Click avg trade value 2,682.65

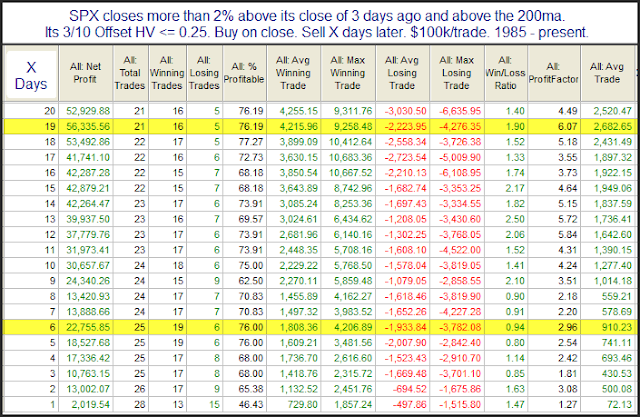pyautogui.click(x=613, y=126)
